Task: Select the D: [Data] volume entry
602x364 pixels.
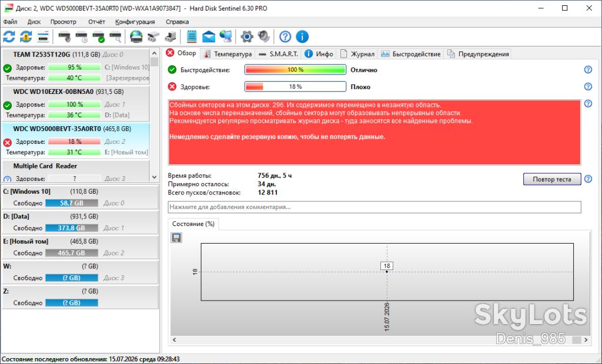Action: (80, 222)
